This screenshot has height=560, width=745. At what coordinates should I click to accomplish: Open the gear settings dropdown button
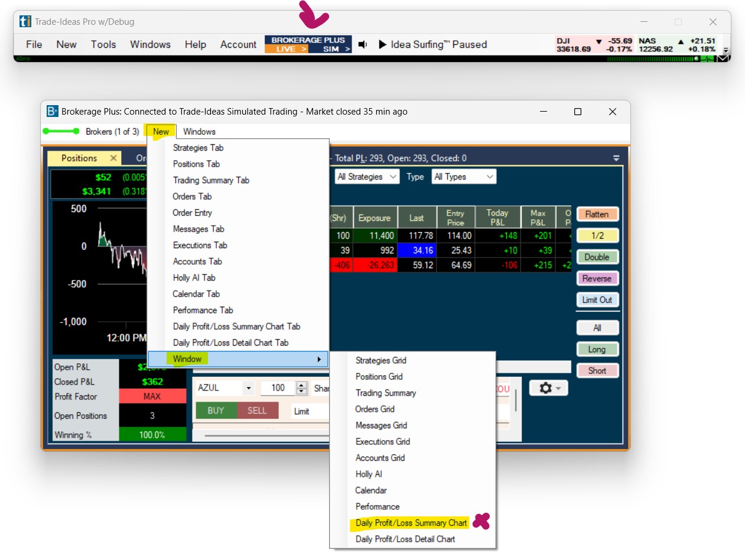point(549,388)
